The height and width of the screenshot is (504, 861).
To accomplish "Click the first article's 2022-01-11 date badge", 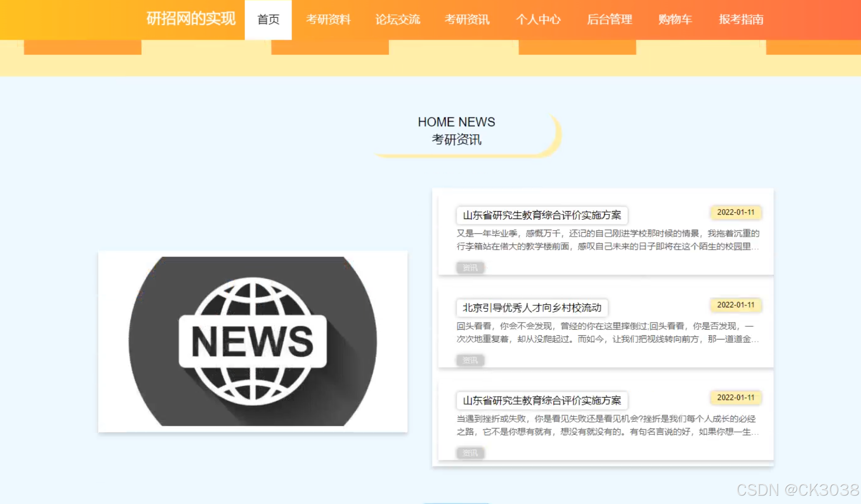I will coord(736,212).
